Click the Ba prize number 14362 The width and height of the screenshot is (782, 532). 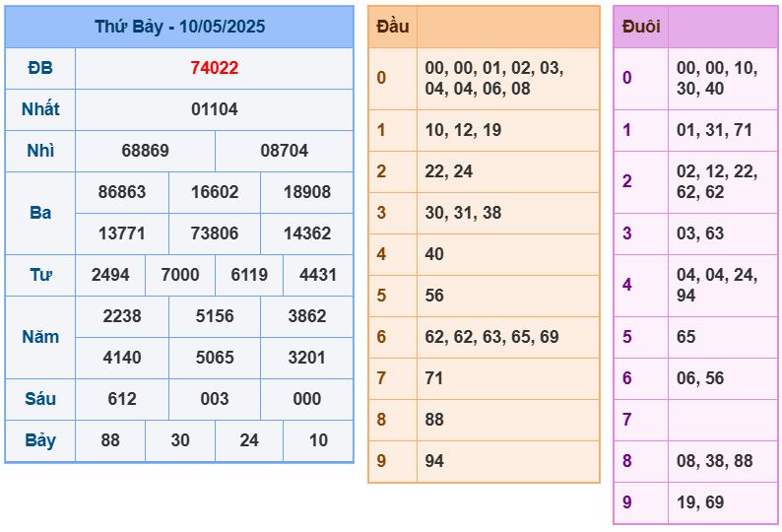[307, 233]
